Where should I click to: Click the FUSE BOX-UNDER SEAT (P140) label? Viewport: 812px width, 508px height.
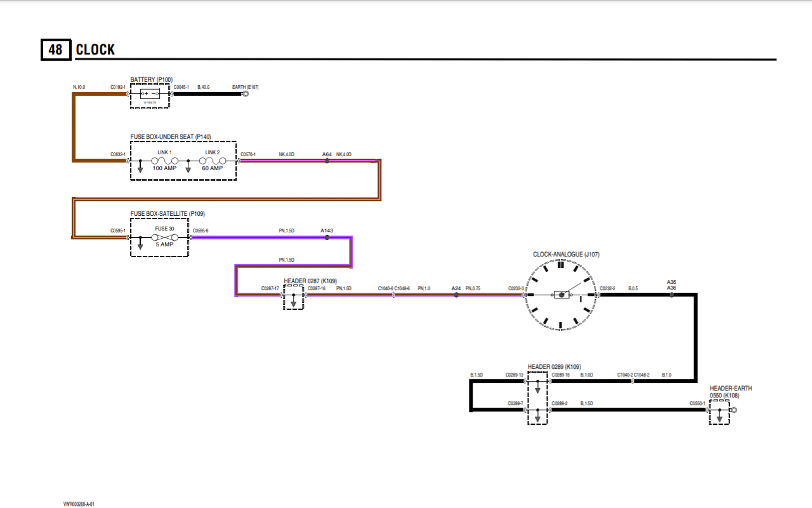pyautogui.click(x=171, y=137)
